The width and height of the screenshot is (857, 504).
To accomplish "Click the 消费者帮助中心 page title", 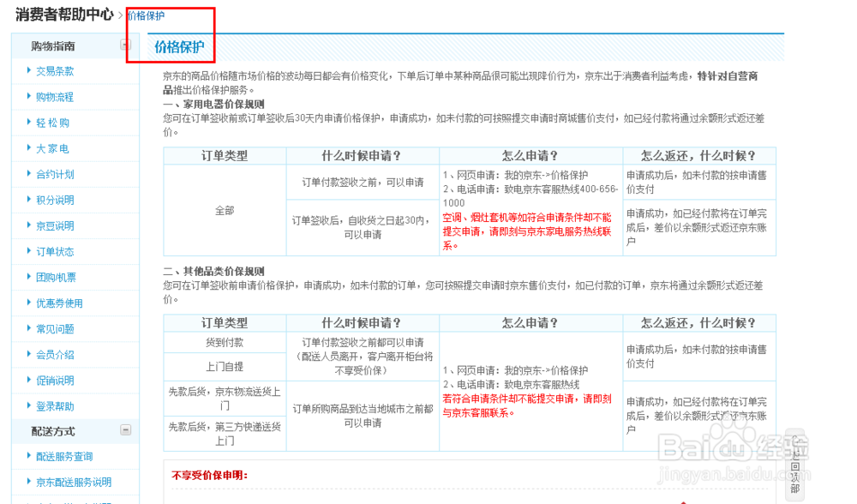I will [x=64, y=15].
